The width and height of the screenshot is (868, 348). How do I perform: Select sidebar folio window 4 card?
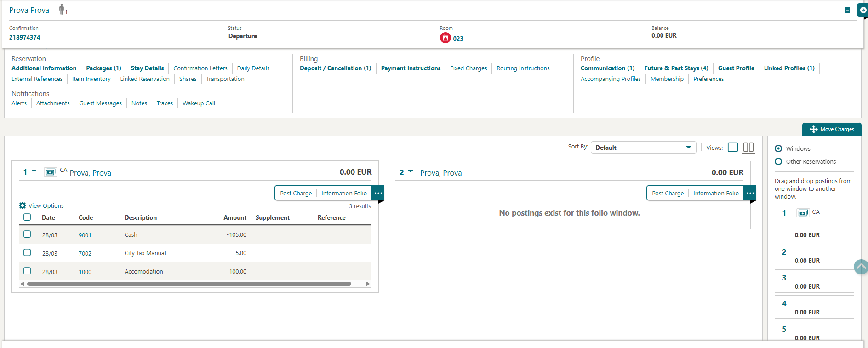coord(814,307)
